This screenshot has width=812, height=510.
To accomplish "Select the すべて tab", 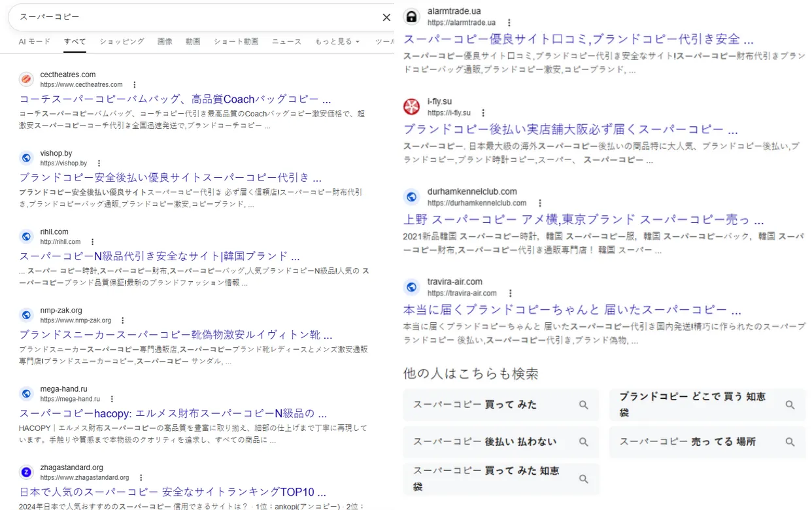I will (75, 41).
